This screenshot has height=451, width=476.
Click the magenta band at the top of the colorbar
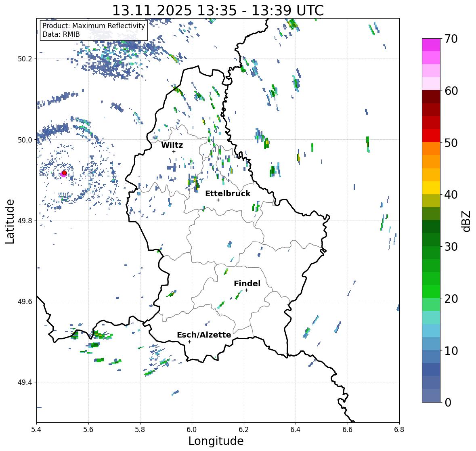tap(431, 45)
